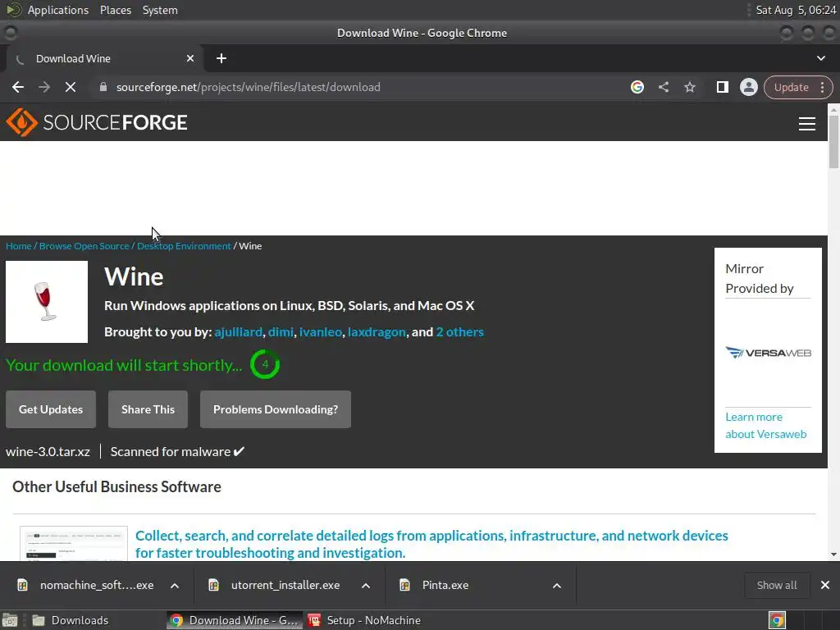
Task: Switch to Downloads window in taskbar
Action: point(70,620)
